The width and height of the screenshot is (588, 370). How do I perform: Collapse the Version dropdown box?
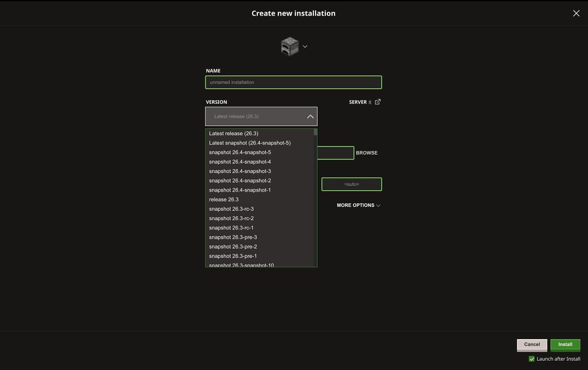261,117
